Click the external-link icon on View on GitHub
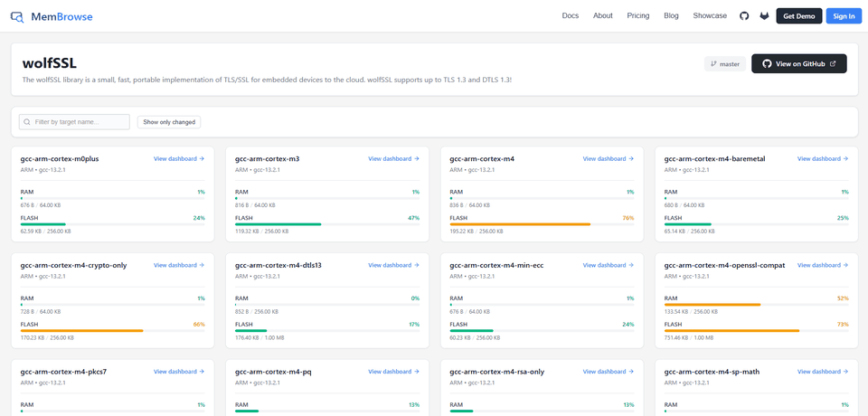This screenshot has height=416, width=868. [x=833, y=63]
